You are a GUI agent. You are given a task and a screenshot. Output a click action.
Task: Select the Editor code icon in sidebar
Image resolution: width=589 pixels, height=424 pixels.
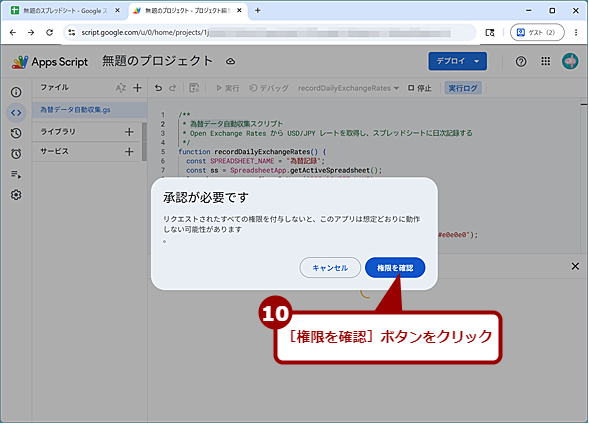click(16, 113)
